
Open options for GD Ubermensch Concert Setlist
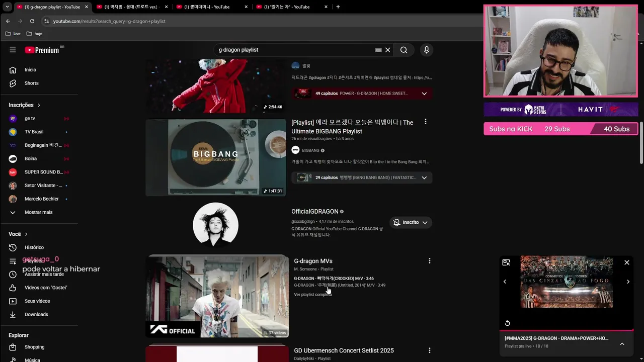(429, 350)
